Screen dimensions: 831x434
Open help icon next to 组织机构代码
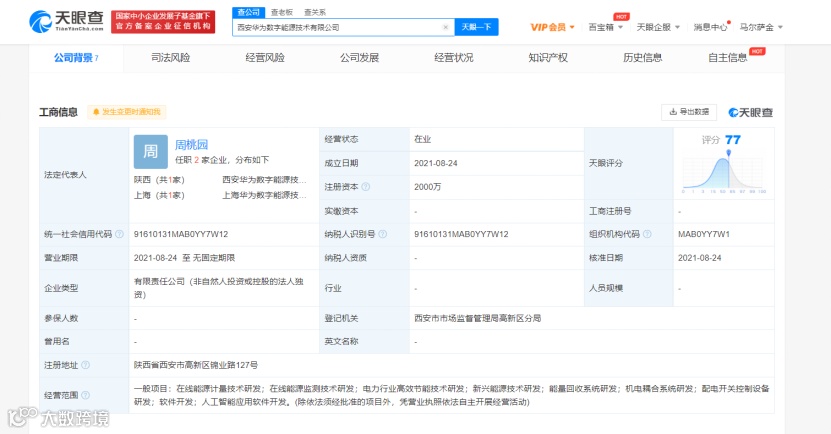tap(647, 234)
